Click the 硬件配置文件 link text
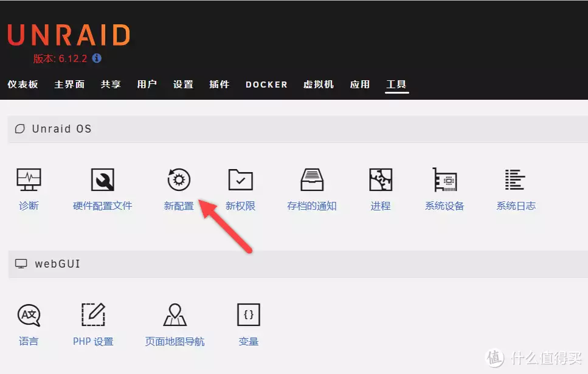This screenshot has width=588, height=374. [102, 206]
